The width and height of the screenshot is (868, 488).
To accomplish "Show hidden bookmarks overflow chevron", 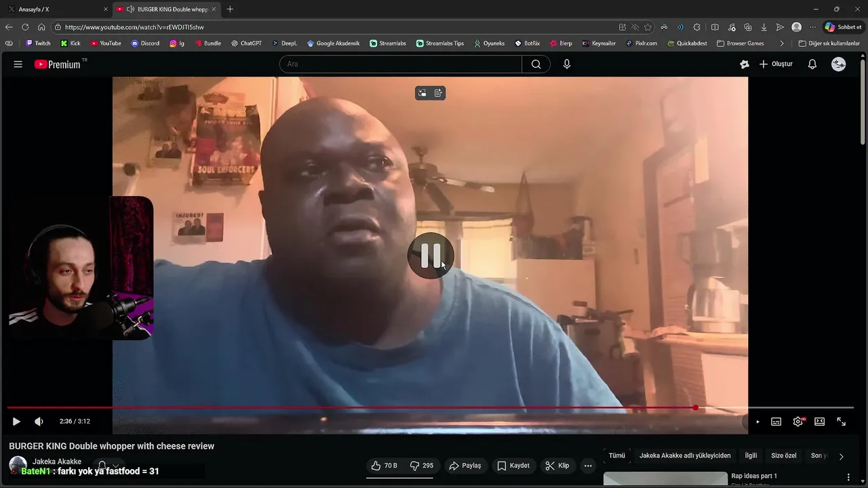I will tap(782, 43).
